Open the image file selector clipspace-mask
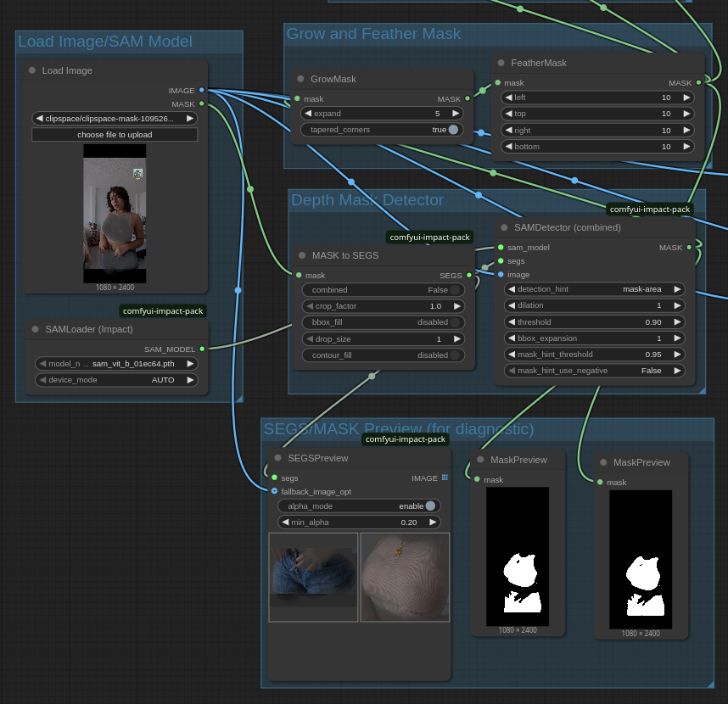728x704 pixels. point(115,119)
